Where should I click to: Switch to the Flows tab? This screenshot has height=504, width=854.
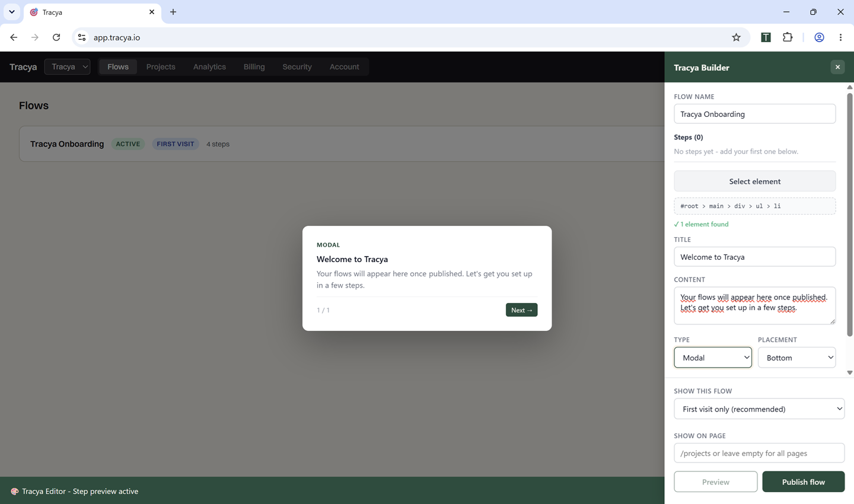coord(118,66)
